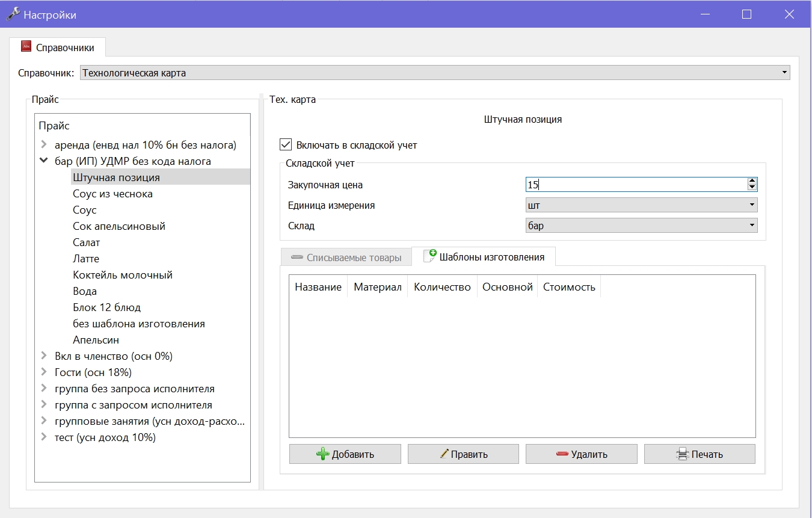Click the Закупочная цена input field
Image resolution: width=812 pixels, height=518 pixels.
(636, 185)
